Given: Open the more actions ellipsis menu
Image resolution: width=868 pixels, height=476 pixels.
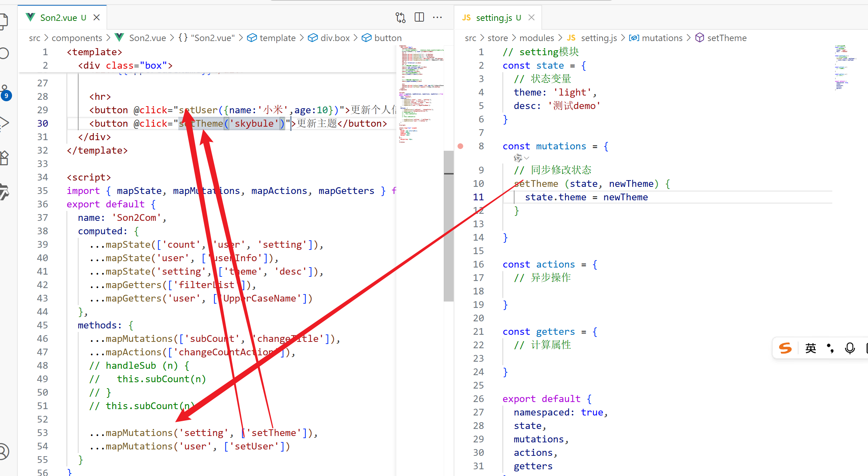Looking at the screenshot, I should click(438, 17).
